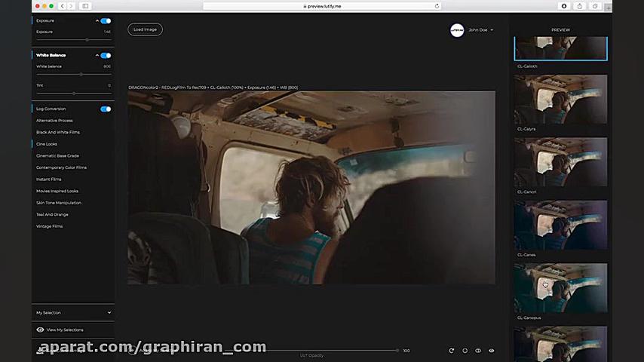Add a new Safari tab
644x362 pixels.
(x=609, y=8)
